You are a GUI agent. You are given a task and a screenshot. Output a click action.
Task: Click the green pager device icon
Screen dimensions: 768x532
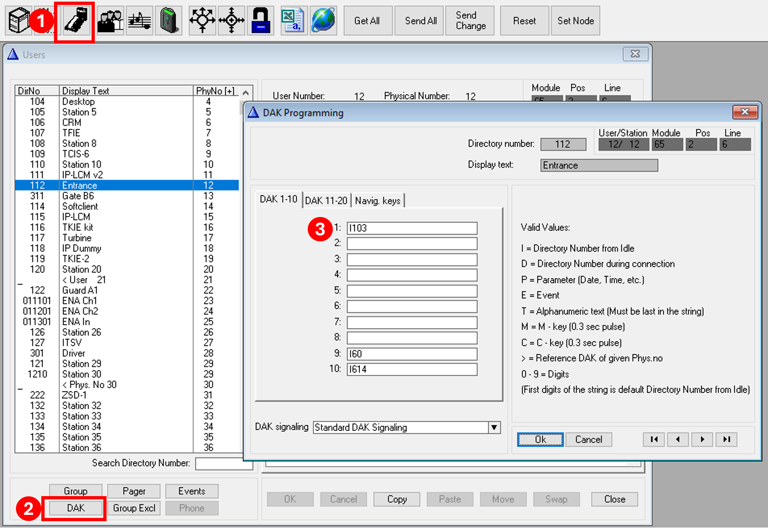click(169, 21)
